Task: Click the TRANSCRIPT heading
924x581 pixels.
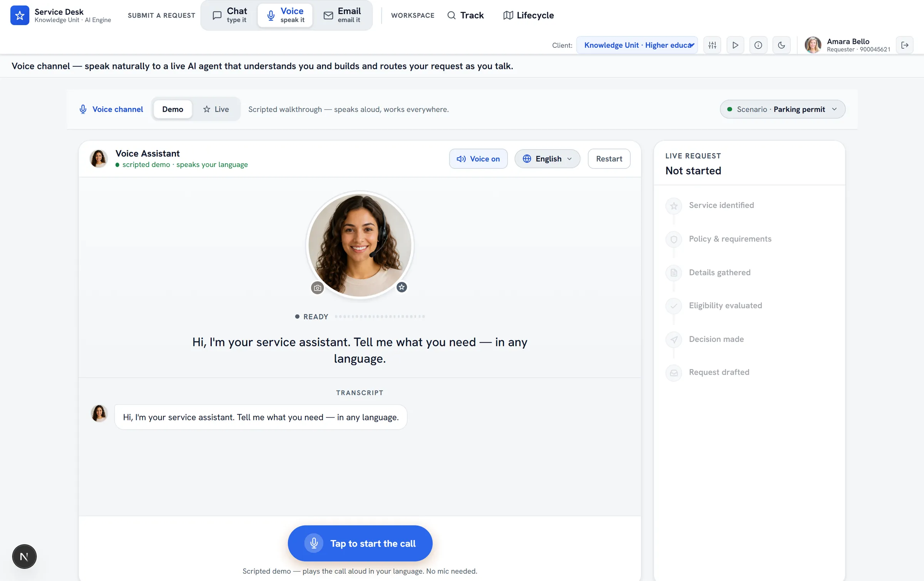Action: pyautogui.click(x=360, y=393)
